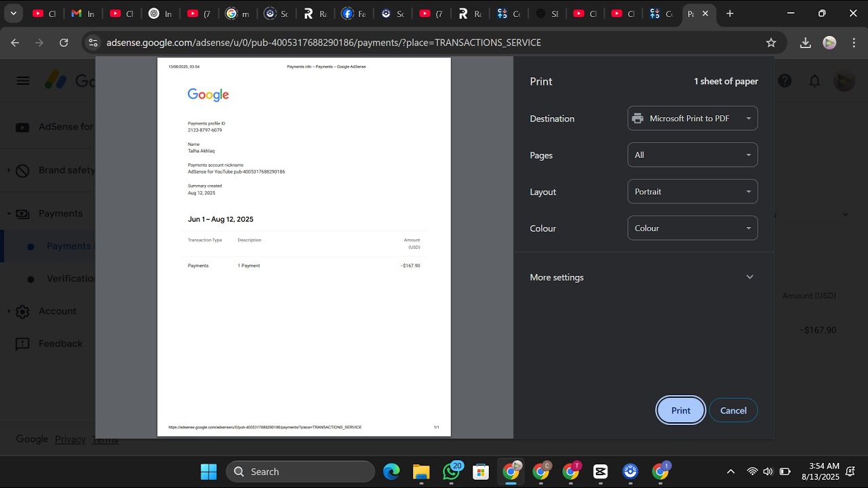Screen dimensions: 868x488
Task: Show hidden system tray icons
Action: 730,472
